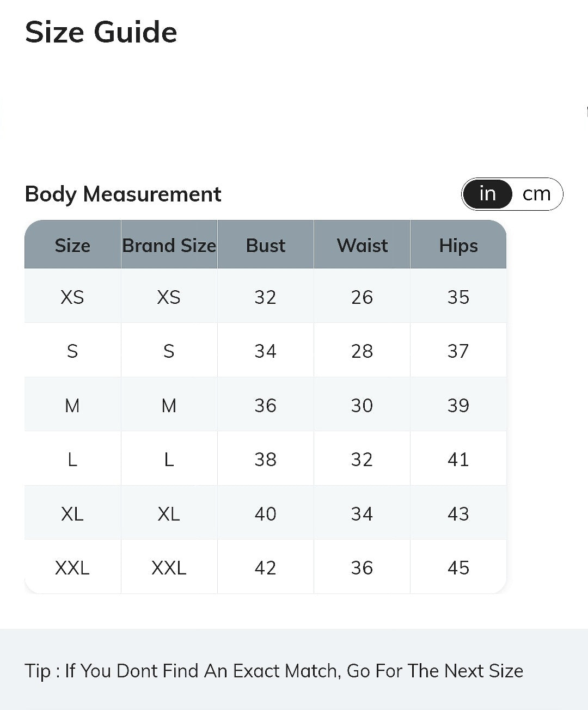Select the XS size row
Image resolution: width=588 pixels, height=710 pixels.
[266, 296]
